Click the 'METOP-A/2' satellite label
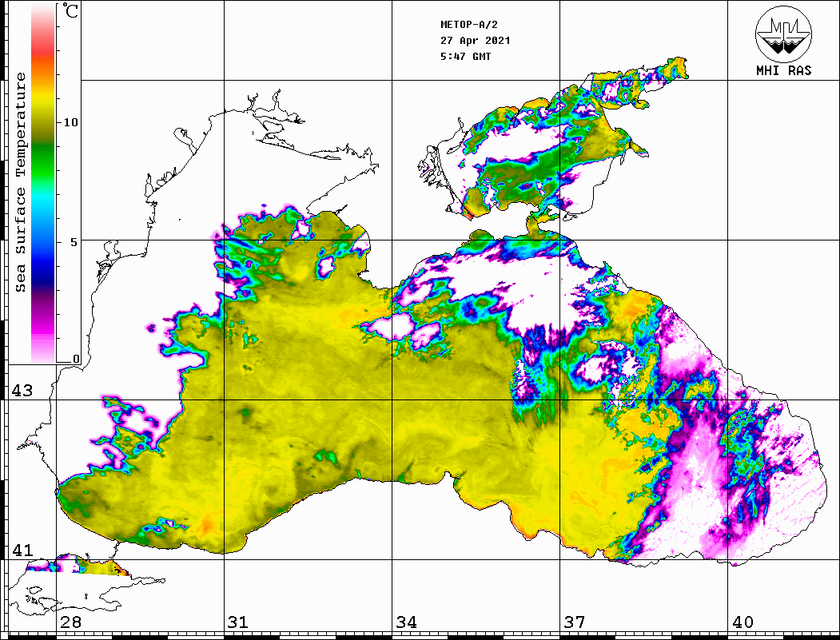Screen dimensions: 840x640 (x=469, y=25)
